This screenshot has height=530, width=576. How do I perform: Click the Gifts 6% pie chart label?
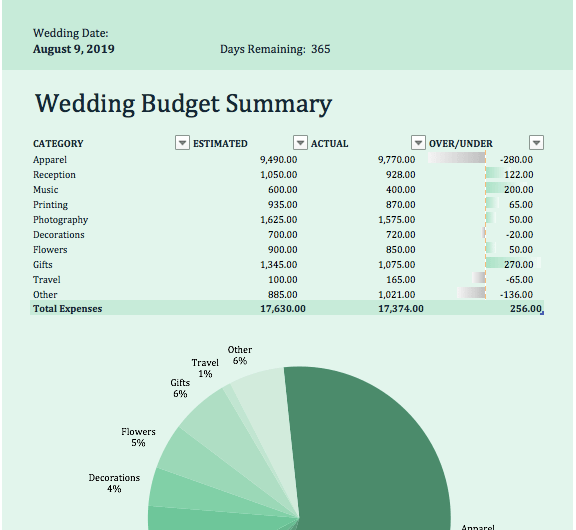[x=180, y=388]
